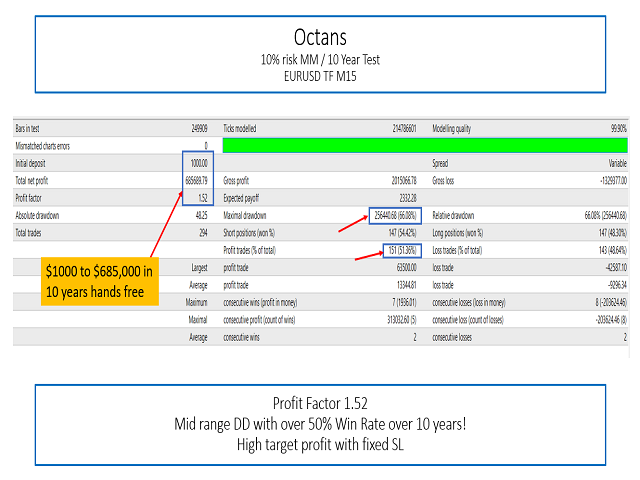Click 'consecutive profit (count of wins)' label
Image resolution: width=640 pixels, height=480 pixels.
[x=259, y=320]
